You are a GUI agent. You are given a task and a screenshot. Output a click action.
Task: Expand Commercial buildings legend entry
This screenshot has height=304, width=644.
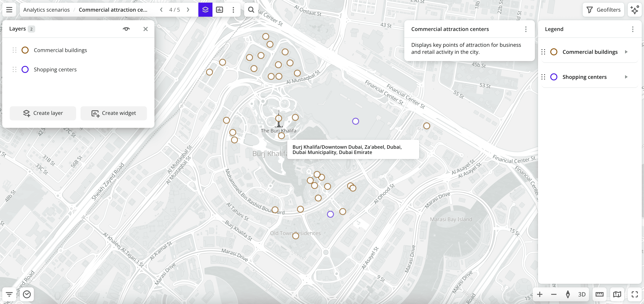626,52
